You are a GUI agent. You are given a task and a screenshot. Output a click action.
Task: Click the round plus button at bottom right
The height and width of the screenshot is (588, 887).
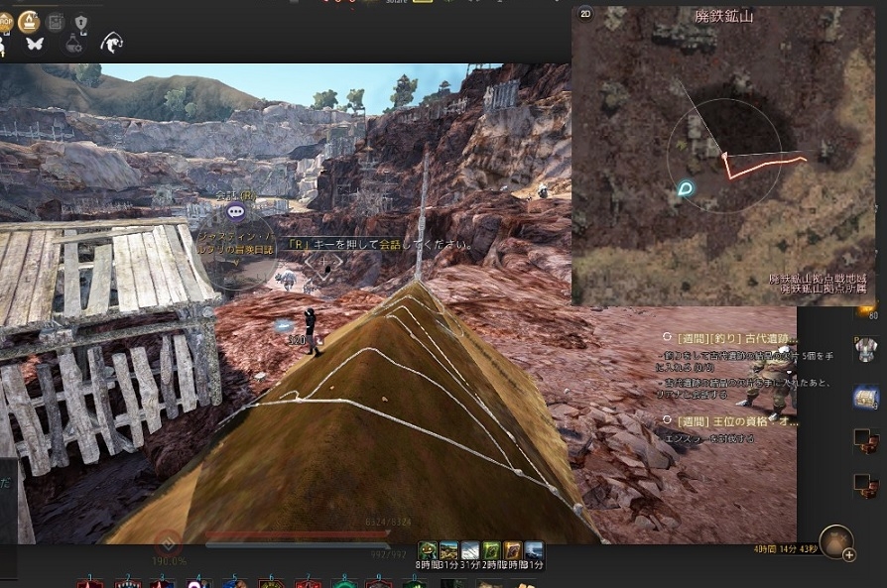click(836, 541)
